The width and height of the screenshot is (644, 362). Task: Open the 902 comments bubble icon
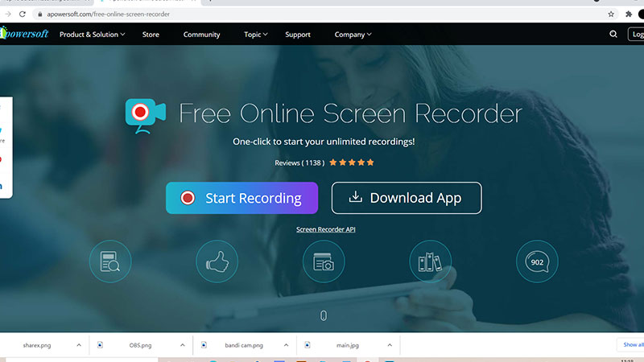point(537,261)
